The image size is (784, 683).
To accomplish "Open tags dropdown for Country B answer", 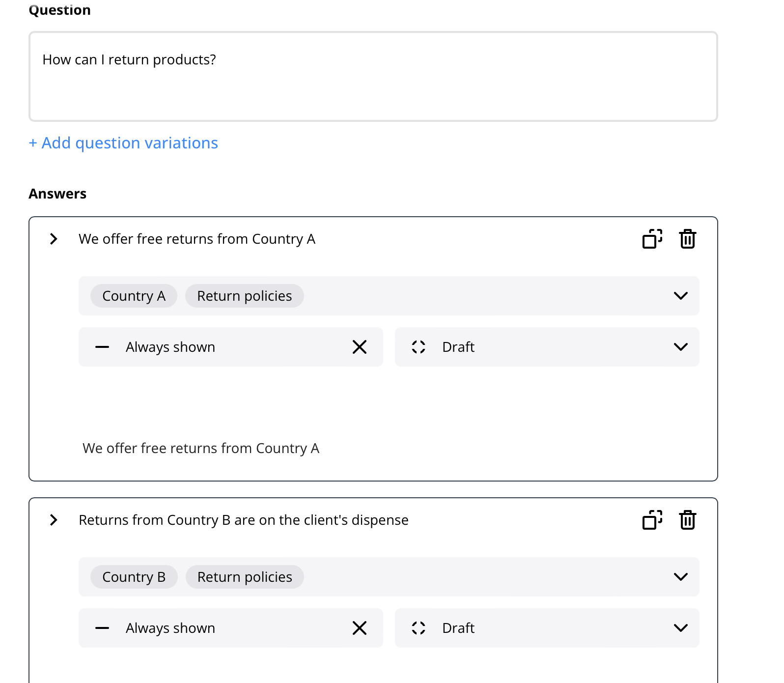I will [680, 577].
